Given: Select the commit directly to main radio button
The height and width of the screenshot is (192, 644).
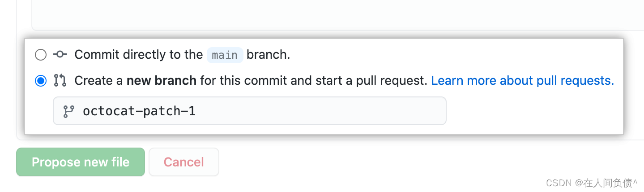Looking at the screenshot, I should click(x=41, y=55).
